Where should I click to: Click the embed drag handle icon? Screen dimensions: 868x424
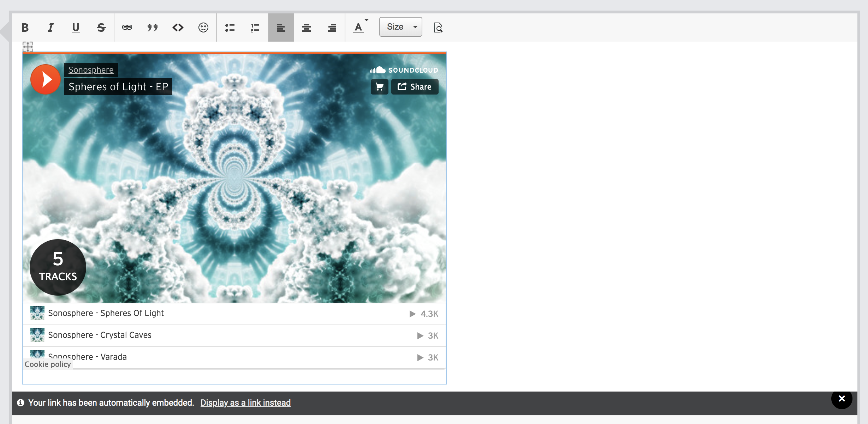coord(28,47)
